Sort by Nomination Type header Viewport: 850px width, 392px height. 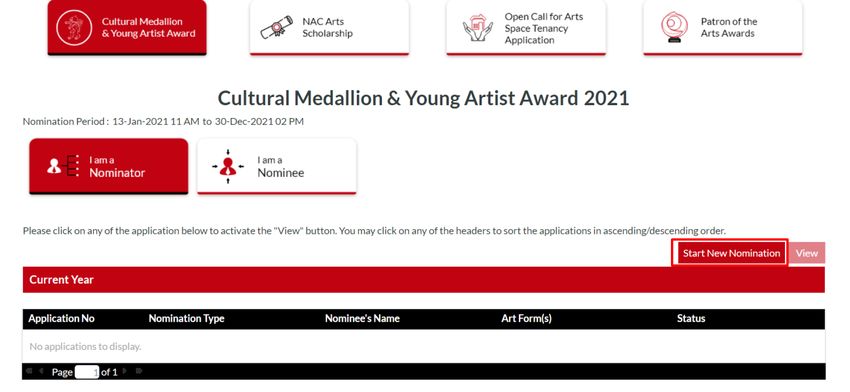[x=186, y=319]
